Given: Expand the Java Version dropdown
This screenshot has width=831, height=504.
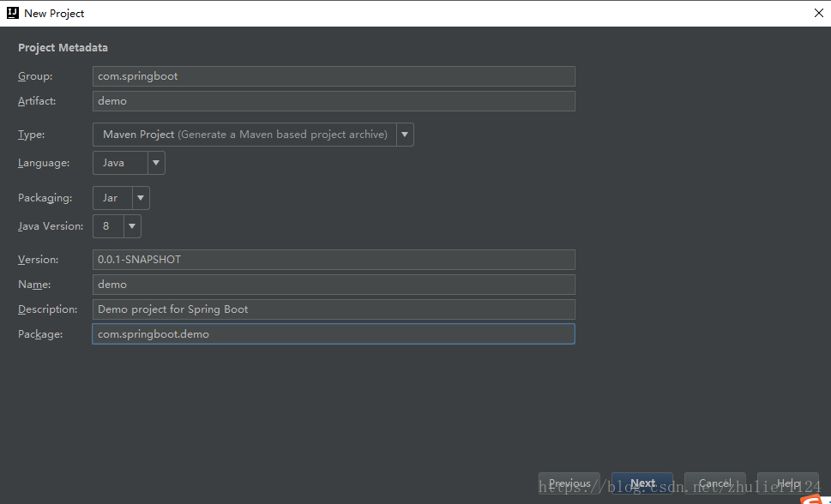Looking at the screenshot, I should point(132,226).
